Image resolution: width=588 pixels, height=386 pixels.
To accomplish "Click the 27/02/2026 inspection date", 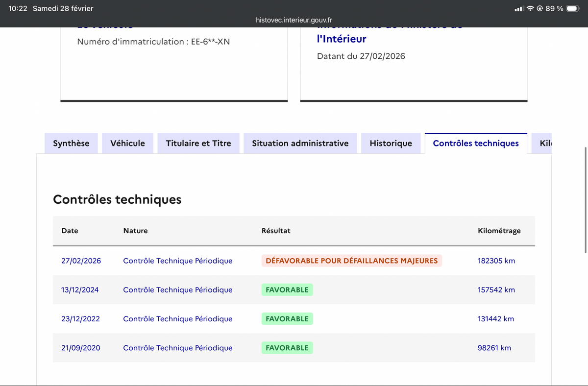I will click(x=81, y=261).
